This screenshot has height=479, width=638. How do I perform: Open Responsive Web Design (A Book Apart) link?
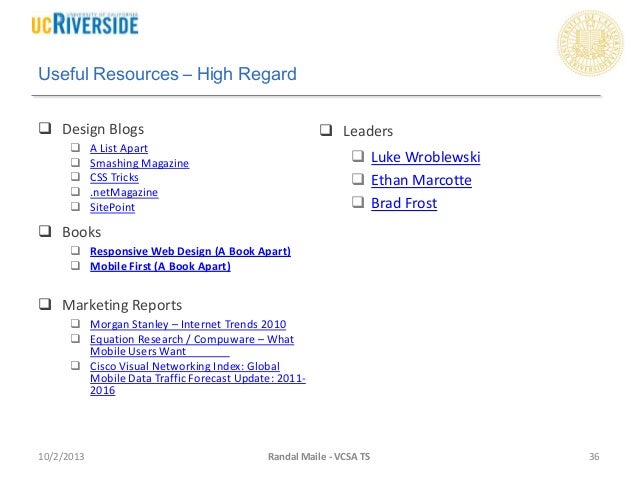pyautogui.click(x=190, y=252)
